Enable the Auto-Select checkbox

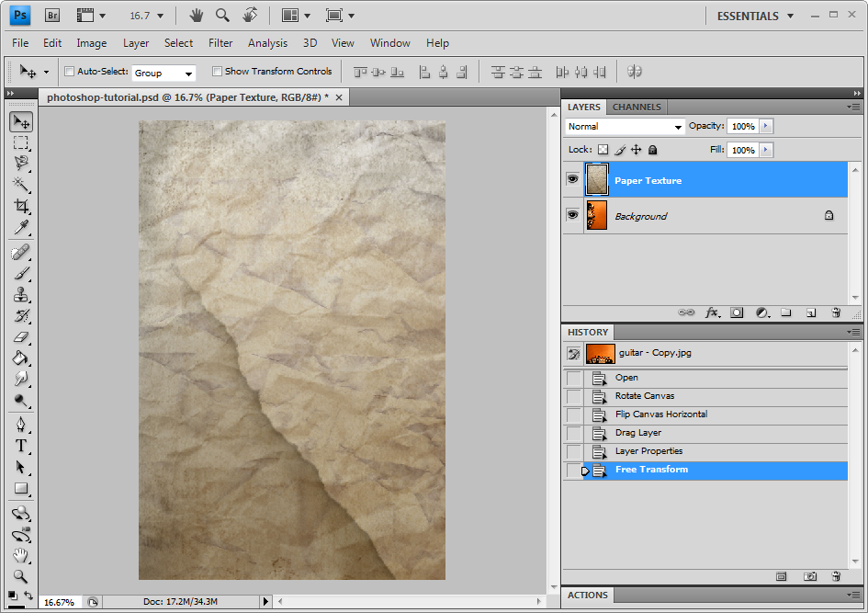[x=69, y=72]
